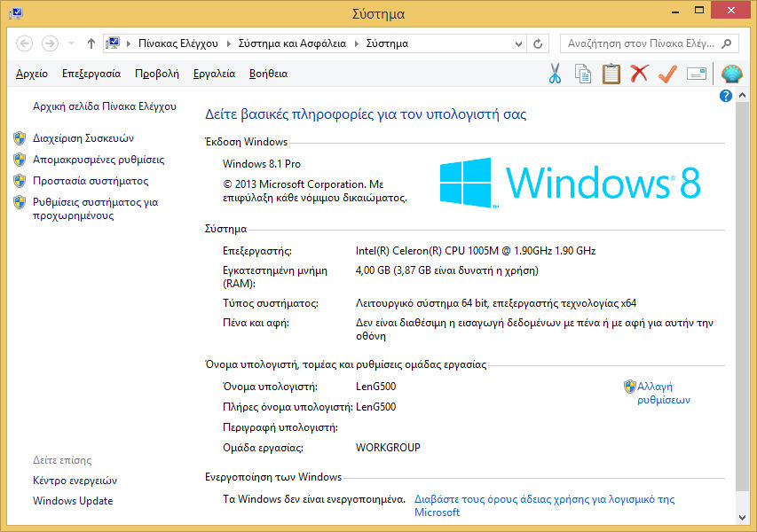
Task: Click the red X Delete toolbar icon
Action: (x=639, y=74)
